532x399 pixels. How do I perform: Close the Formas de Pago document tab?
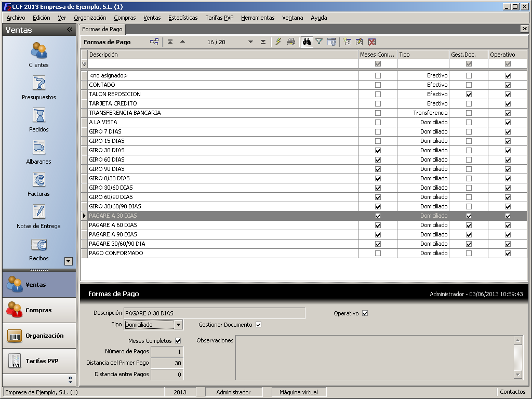(525, 29)
